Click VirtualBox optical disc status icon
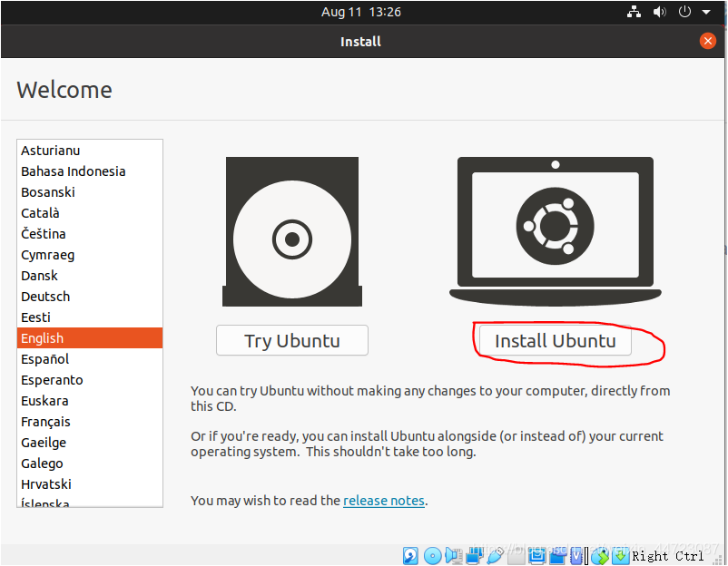This screenshot has width=728, height=566. tap(433, 556)
